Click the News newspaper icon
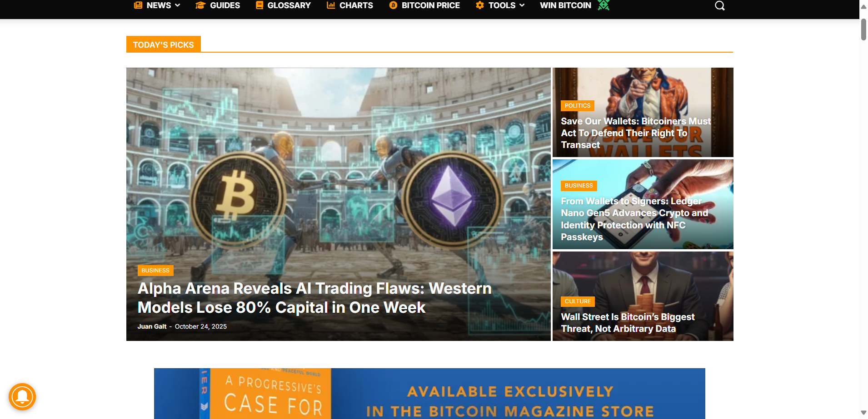This screenshot has height=419, width=868. [x=138, y=5]
